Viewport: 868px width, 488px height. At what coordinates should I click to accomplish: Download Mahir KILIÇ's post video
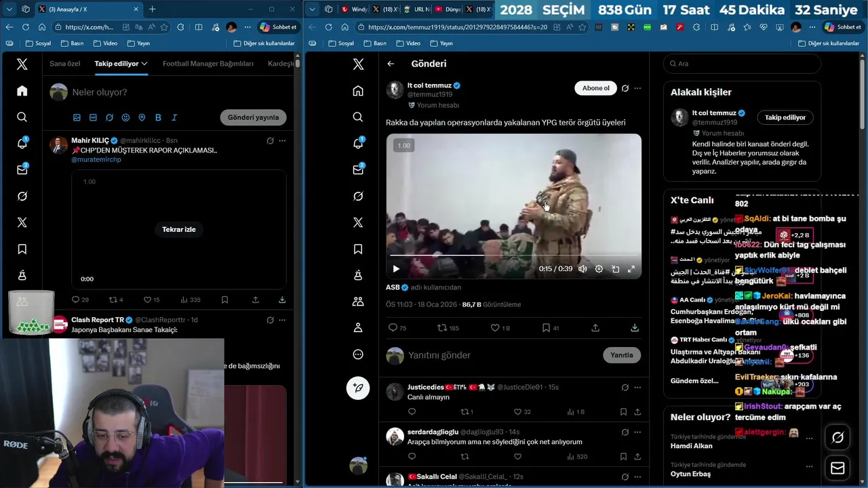pyautogui.click(x=282, y=300)
